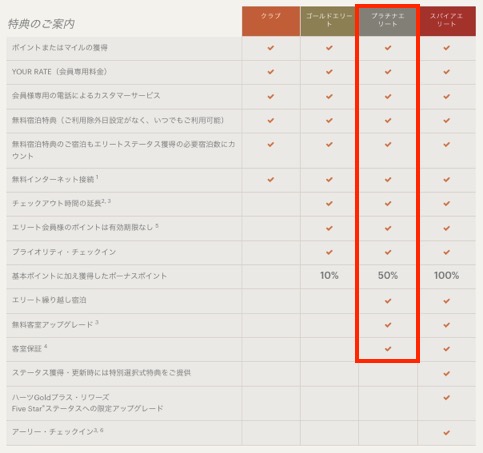Click the チェックアウト時間の延長 row label
Screen dimensions: 483x453
coord(61,203)
